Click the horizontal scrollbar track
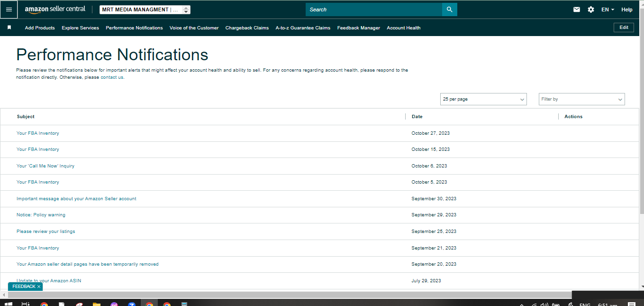The height and width of the screenshot is (306, 644). pyautogui.click(x=289, y=295)
